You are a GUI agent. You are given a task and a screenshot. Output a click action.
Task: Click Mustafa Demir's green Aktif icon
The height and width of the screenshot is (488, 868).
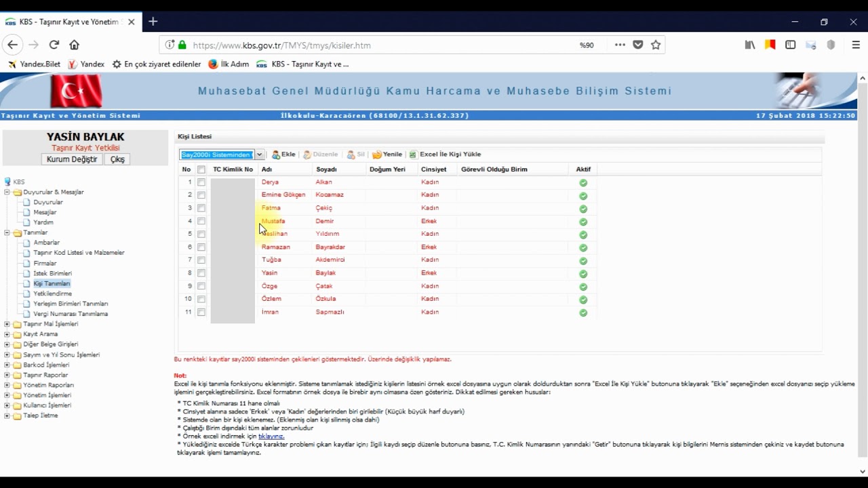click(x=583, y=222)
